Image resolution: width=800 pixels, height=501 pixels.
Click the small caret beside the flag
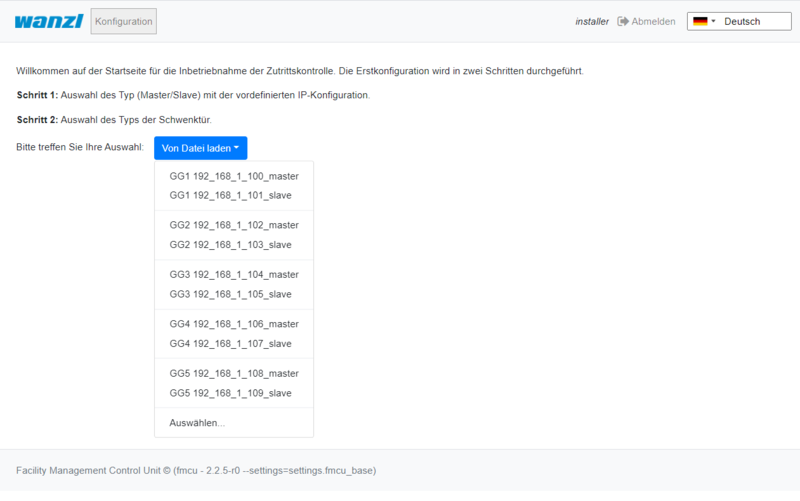pyautogui.click(x=714, y=21)
